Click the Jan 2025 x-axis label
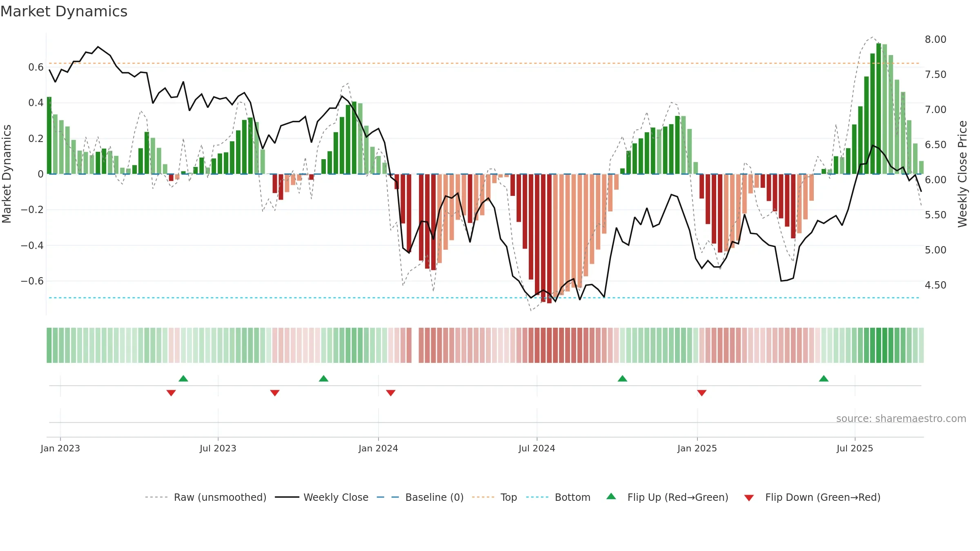The image size is (980, 551). [x=697, y=448]
